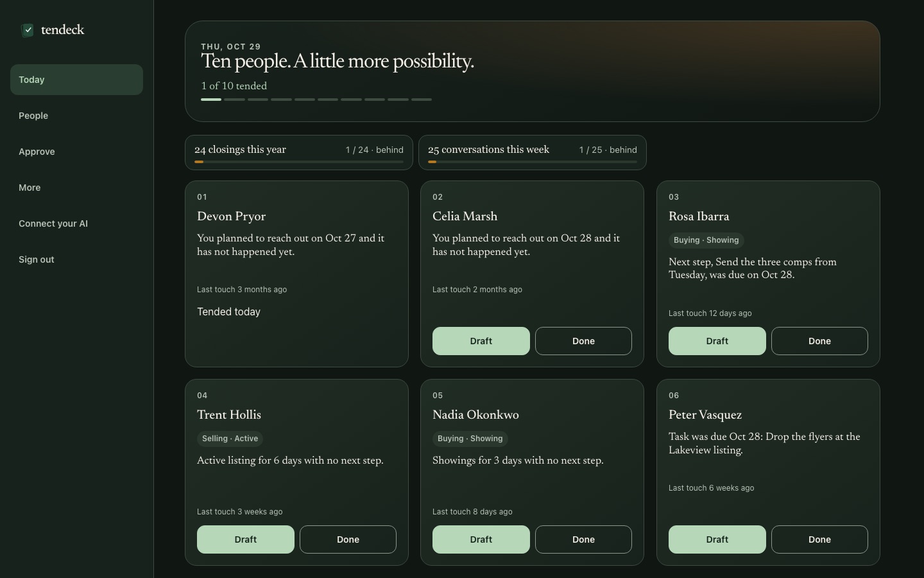Open the More menu item
The width and height of the screenshot is (924, 578).
pos(76,188)
